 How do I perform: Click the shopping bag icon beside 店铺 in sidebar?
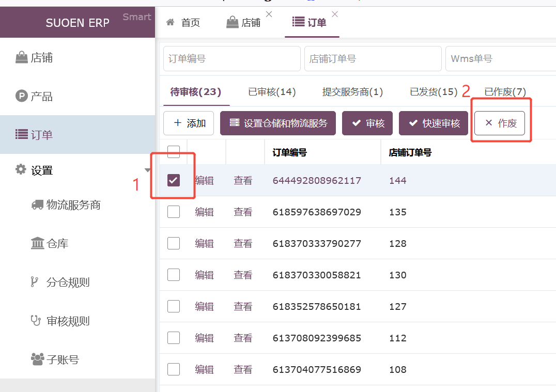click(22, 57)
